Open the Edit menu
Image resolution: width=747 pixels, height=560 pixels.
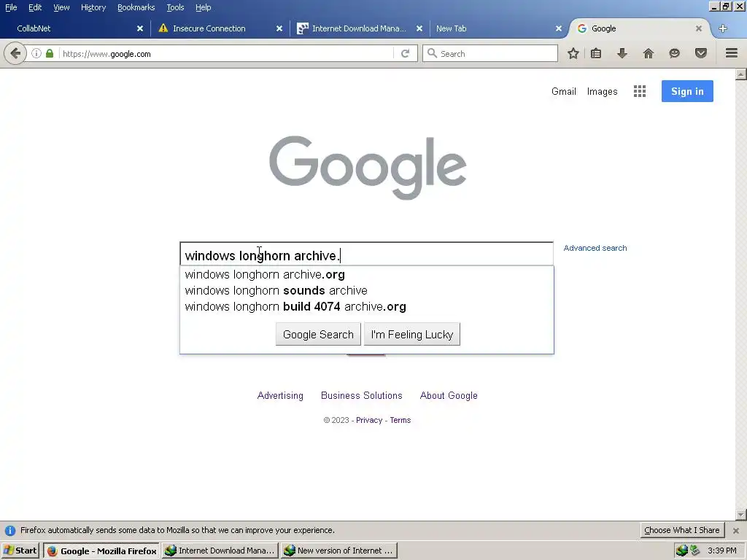(35, 7)
